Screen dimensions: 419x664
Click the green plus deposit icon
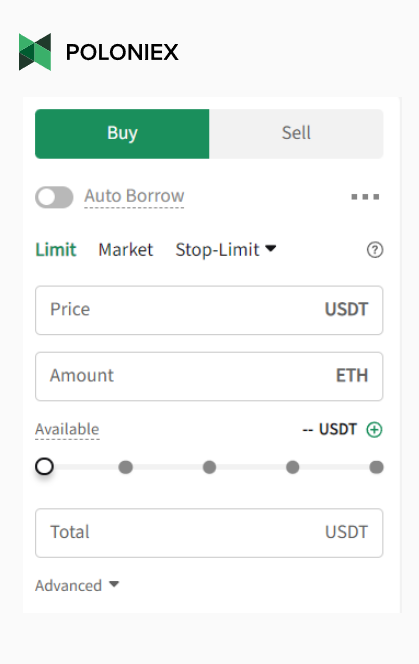(x=375, y=429)
